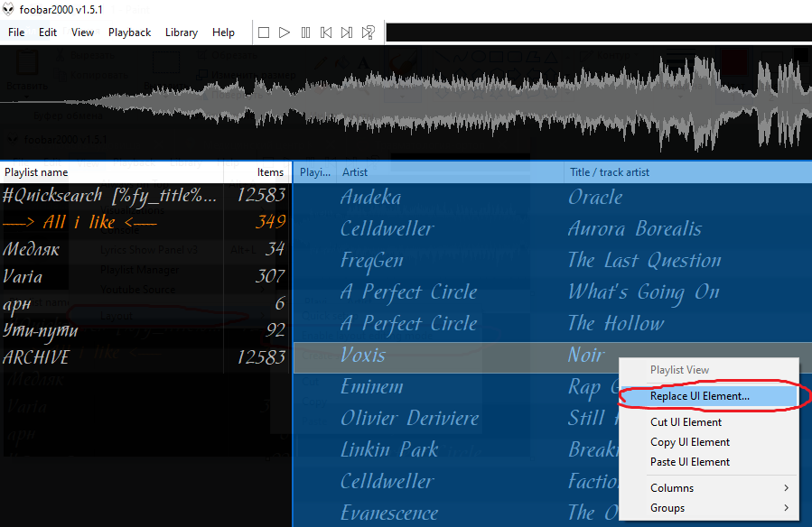Select the Olivier Deriviere track row
The image size is (812, 527).
tap(456, 419)
